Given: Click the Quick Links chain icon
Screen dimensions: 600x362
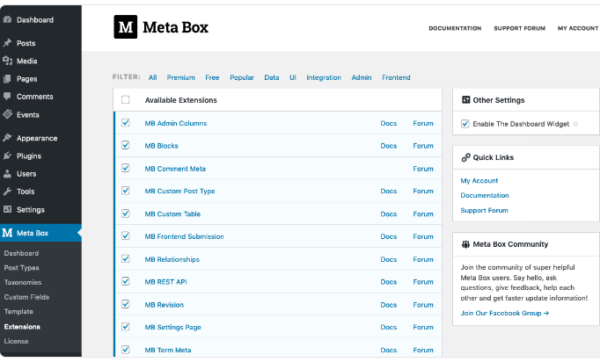Looking at the screenshot, I should point(466,157).
